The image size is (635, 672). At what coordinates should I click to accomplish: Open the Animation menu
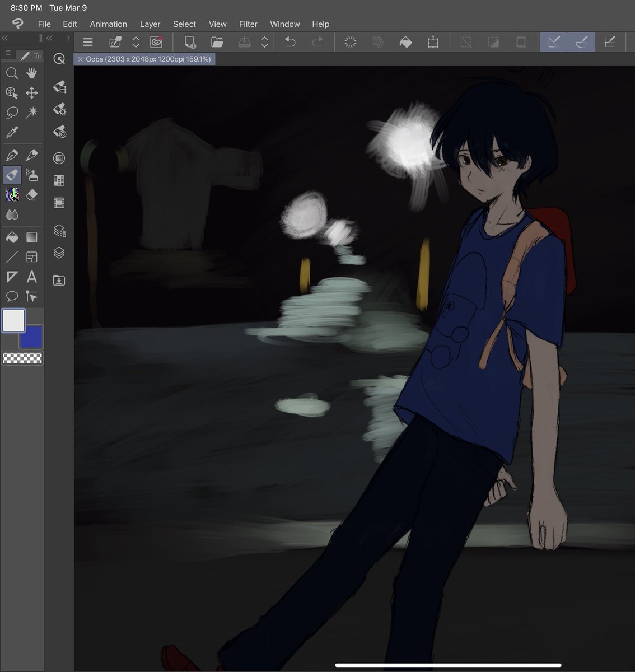tap(109, 24)
